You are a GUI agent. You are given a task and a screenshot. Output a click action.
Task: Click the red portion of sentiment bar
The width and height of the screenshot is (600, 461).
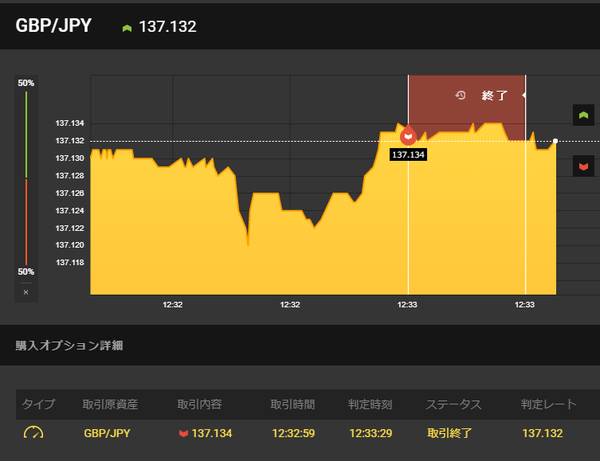pos(26,222)
